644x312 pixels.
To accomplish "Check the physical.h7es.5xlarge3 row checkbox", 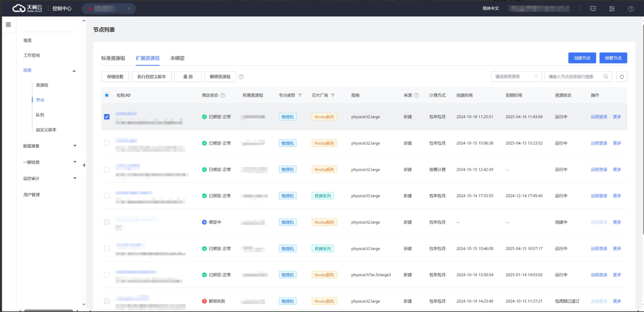I will pyautogui.click(x=107, y=275).
